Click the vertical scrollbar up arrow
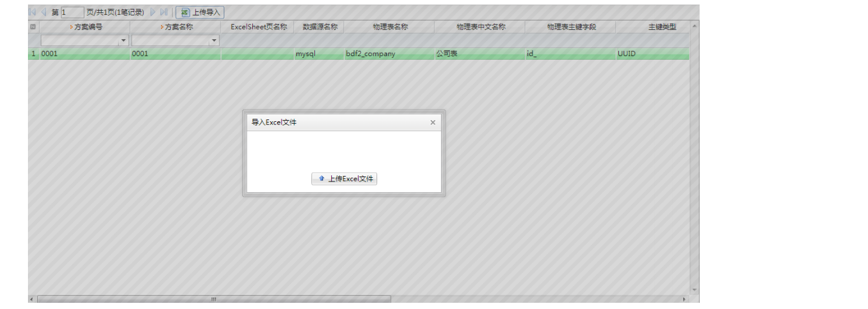The height and width of the screenshot is (309, 868). point(695,25)
